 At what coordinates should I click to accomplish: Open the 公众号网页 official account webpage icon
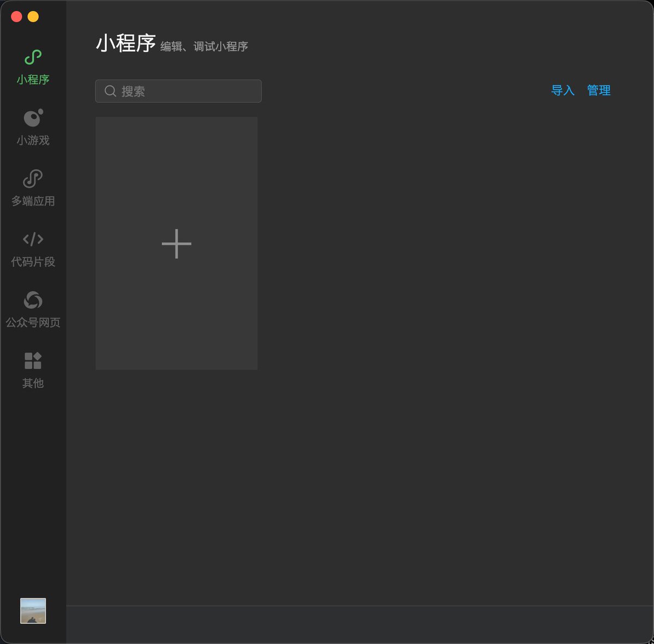click(33, 300)
